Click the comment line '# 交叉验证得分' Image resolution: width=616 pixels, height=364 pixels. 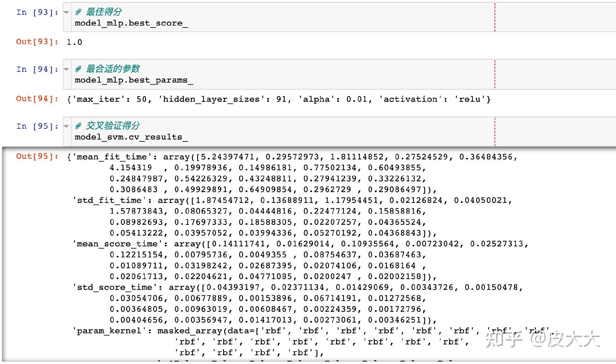[107, 126]
